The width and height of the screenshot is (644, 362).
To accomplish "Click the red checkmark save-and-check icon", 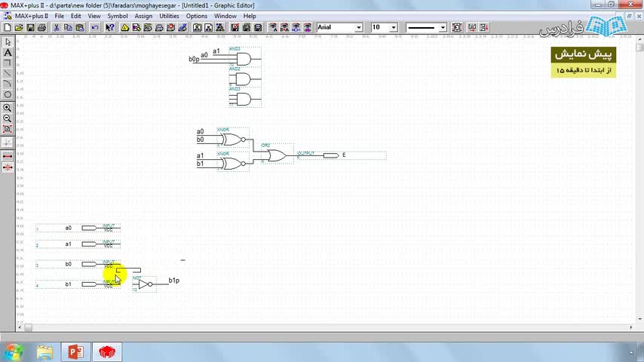I will click(235, 28).
